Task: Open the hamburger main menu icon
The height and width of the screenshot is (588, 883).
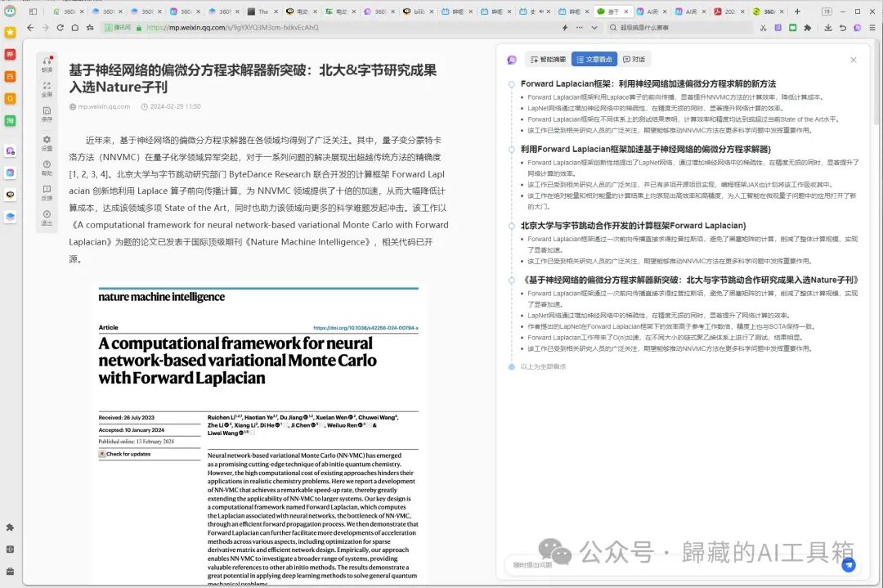Action: pyautogui.click(x=872, y=28)
